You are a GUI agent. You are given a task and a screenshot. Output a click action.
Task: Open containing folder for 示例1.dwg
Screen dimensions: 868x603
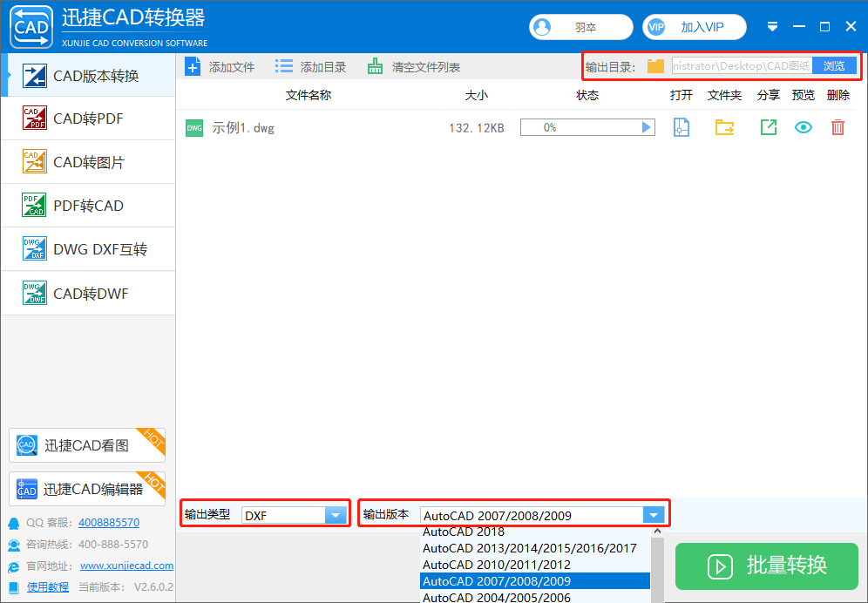point(724,127)
